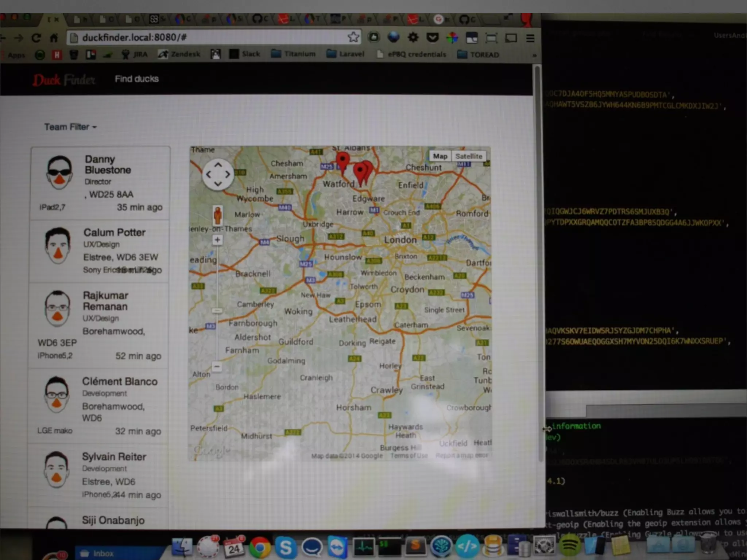Screen dimensions: 747x560
Task: Select Danny Bluestone's card
Action: pos(100,183)
